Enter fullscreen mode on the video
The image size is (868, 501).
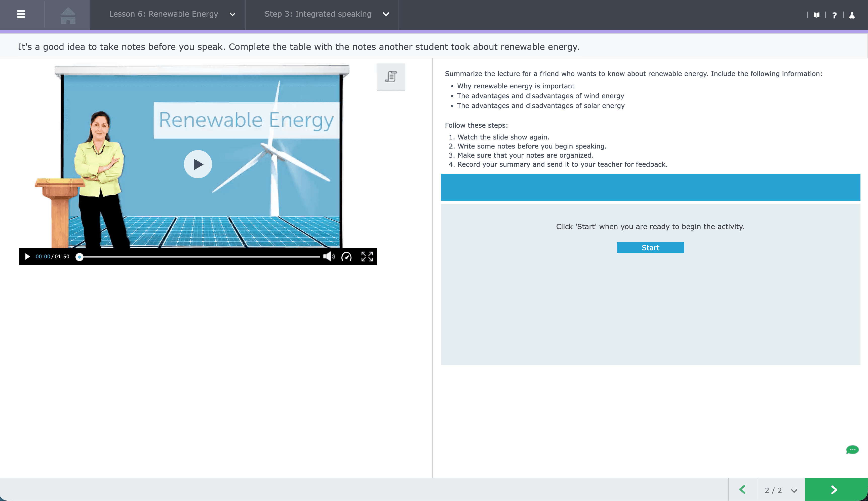click(x=367, y=256)
